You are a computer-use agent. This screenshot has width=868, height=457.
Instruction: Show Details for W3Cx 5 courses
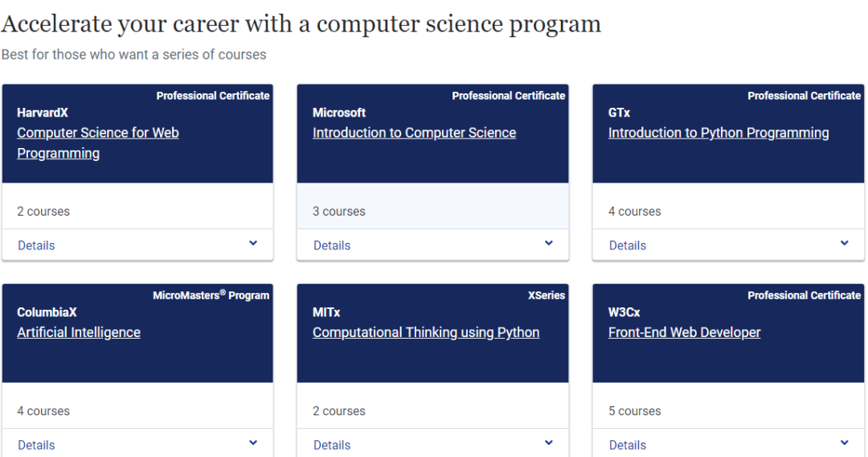click(627, 445)
